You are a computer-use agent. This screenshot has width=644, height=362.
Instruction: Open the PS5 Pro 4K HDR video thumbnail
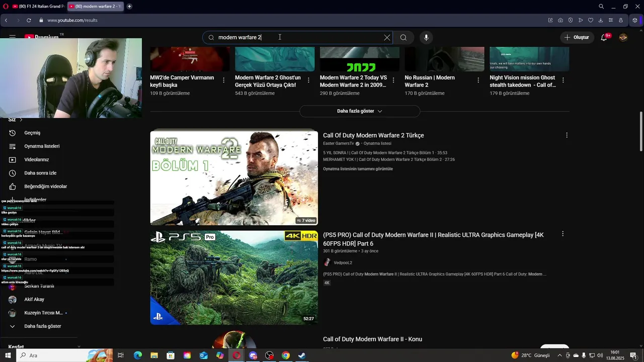tap(234, 278)
